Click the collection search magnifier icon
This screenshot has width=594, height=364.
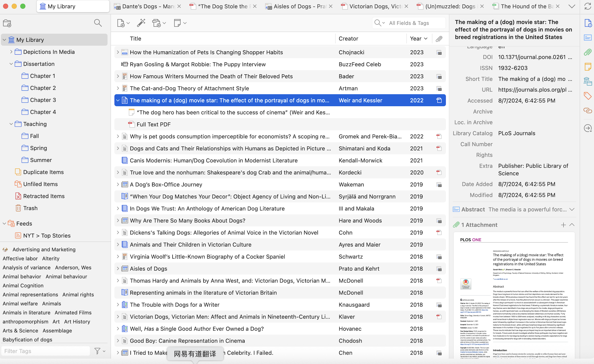click(98, 23)
